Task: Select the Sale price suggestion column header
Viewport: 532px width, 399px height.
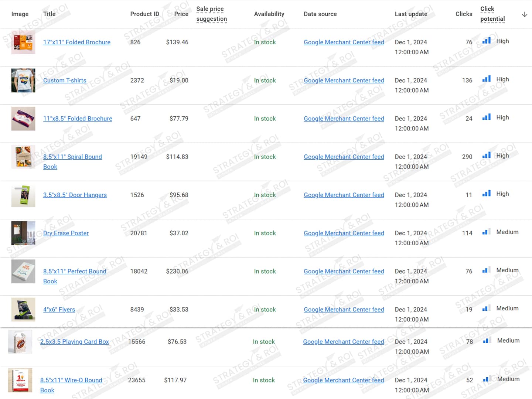Action: tap(211, 14)
